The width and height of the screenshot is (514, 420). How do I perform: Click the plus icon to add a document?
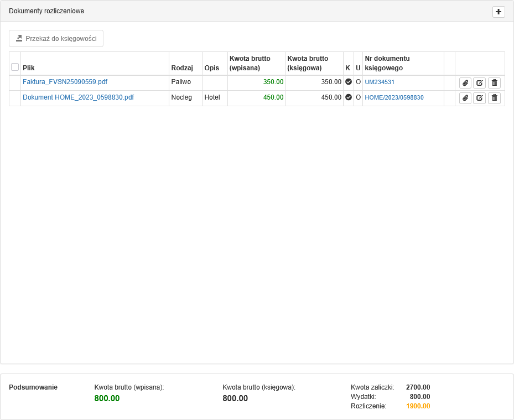pos(499,12)
